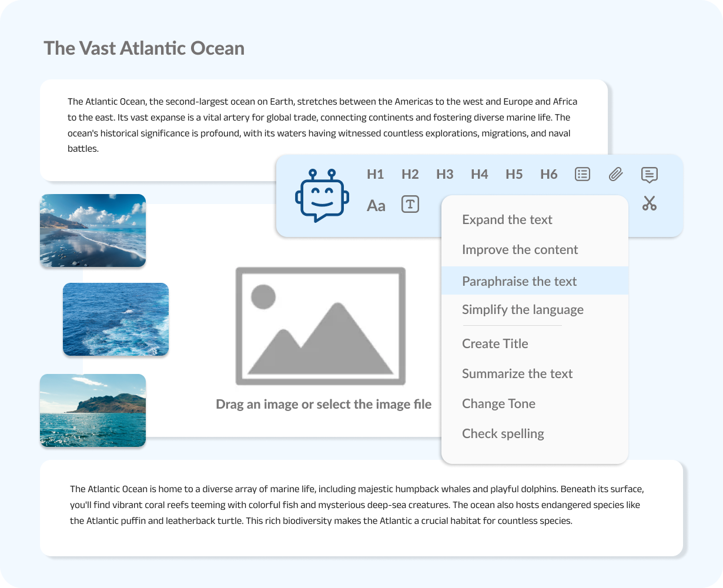
Task: Select Expand the text menu option
Action: tap(507, 220)
